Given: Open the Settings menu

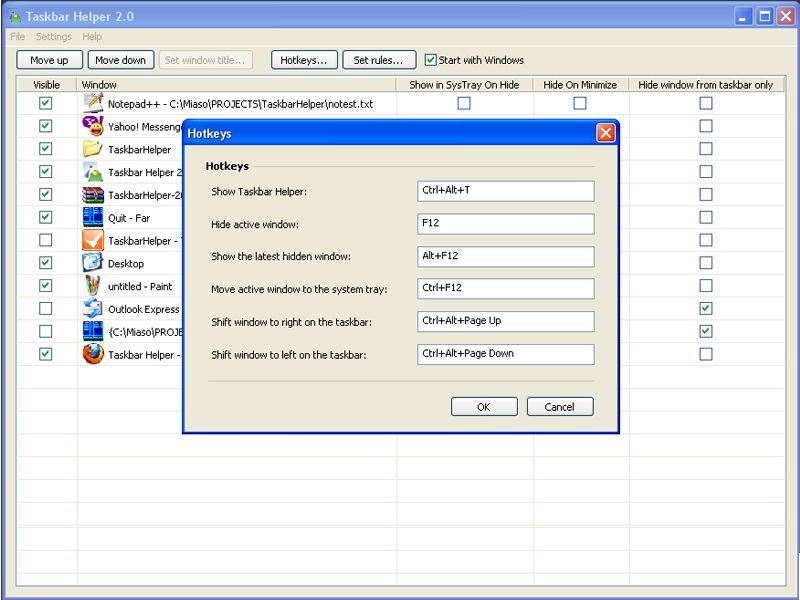Looking at the screenshot, I should (54, 37).
